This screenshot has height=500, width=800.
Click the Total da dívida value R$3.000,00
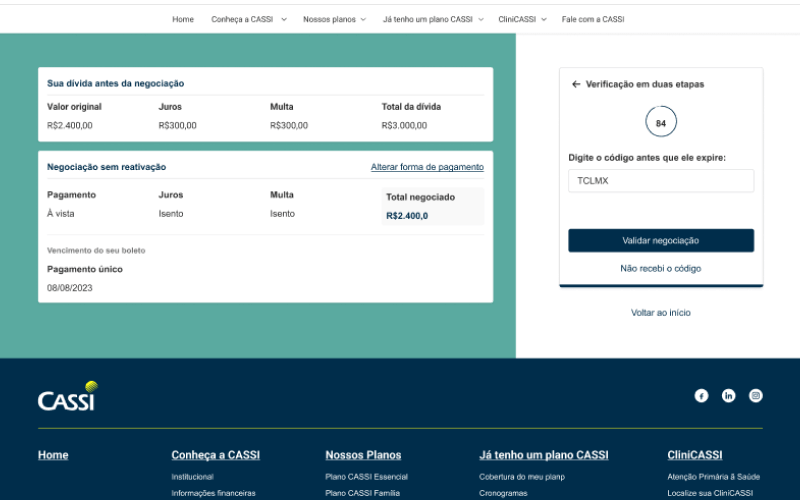pos(404,126)
